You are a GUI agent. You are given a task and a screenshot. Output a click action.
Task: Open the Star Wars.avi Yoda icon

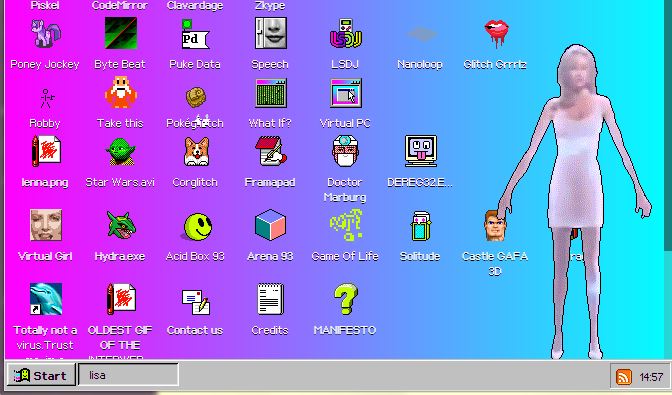(120, 152)
